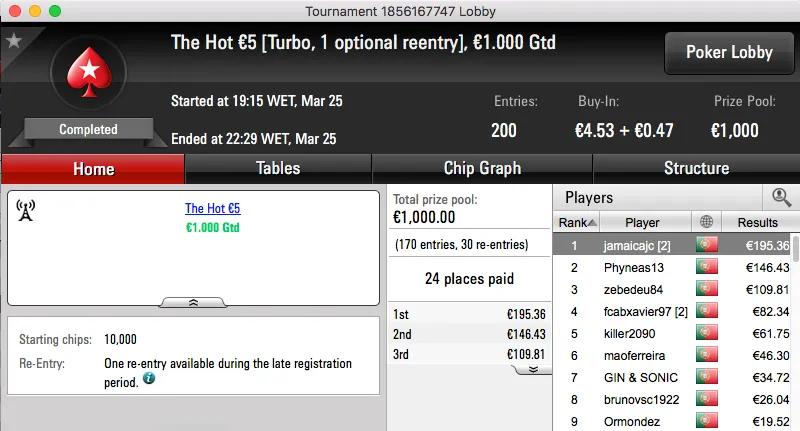Sort by the Results column header
Image resolution: width=800 pixels, height=431 pixels.
coord(757,222)
